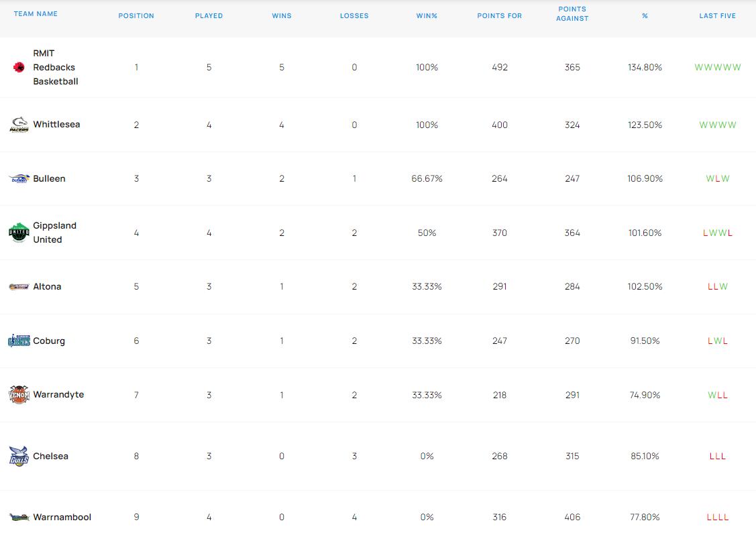This screenshot has height=539, width=756.
Task: Open the Gippsland United team link
Action: coord(54,233)
